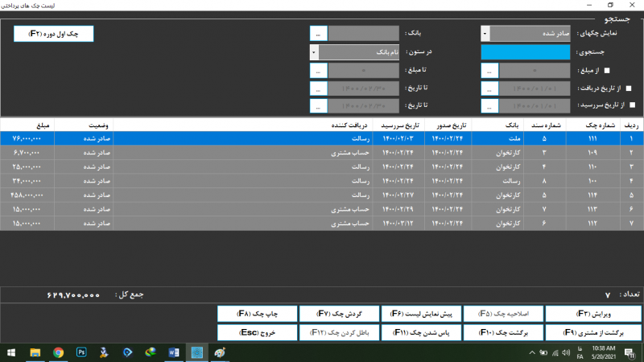Open the Windows Start menu
Viewport: 644px width, 362px height.
(x=11, y=352)
